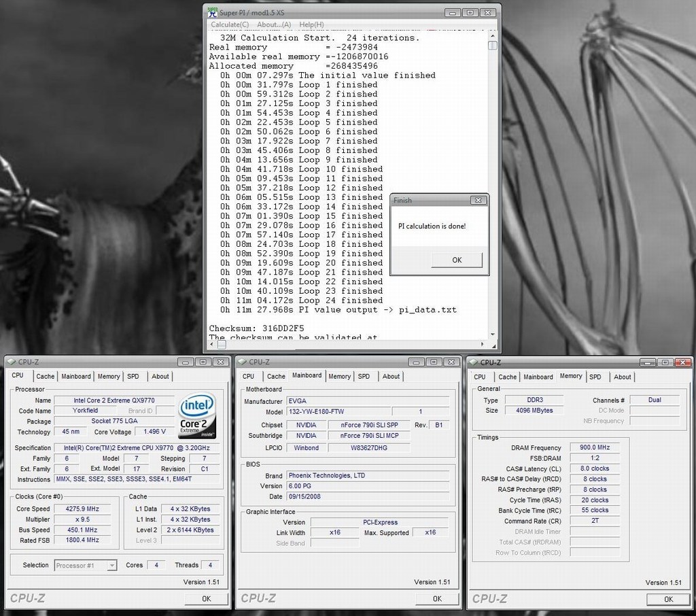Click the Loop 24 finished line in Super PI
The image size is (696, 616).
click(301, 301)
